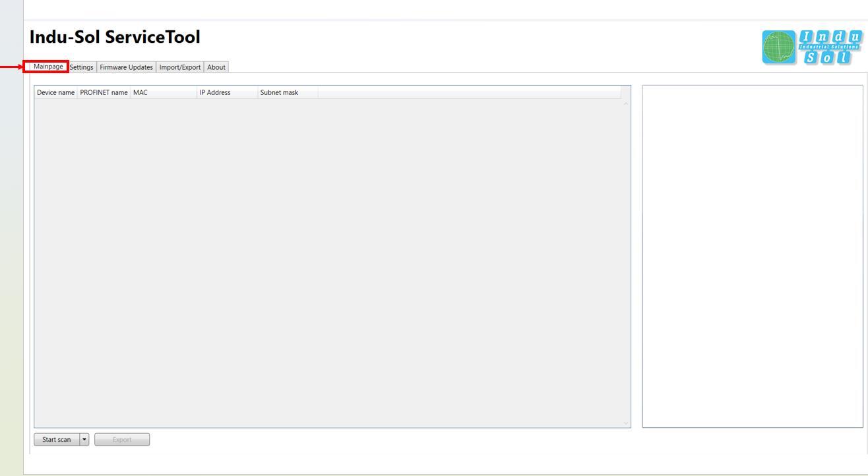Click the device list scrollbar up arrow
This screenshot has width=868, height=476.
(626, 104)
